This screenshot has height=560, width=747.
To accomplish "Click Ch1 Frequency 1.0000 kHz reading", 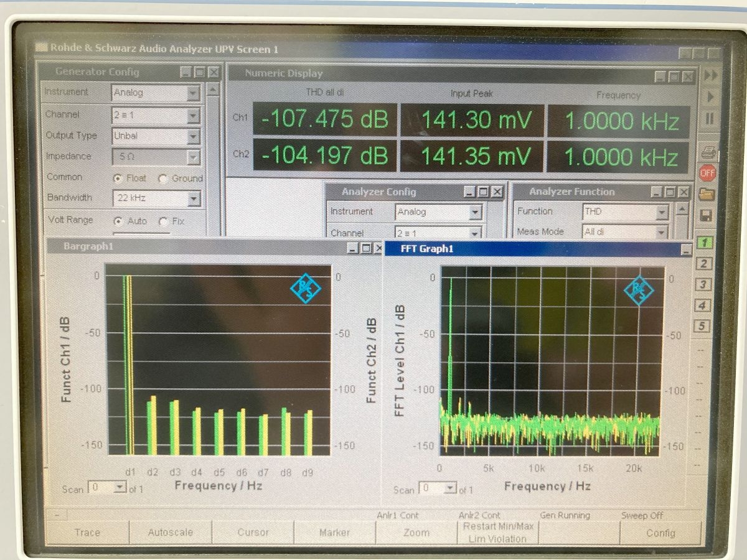I will coord(619,122).
